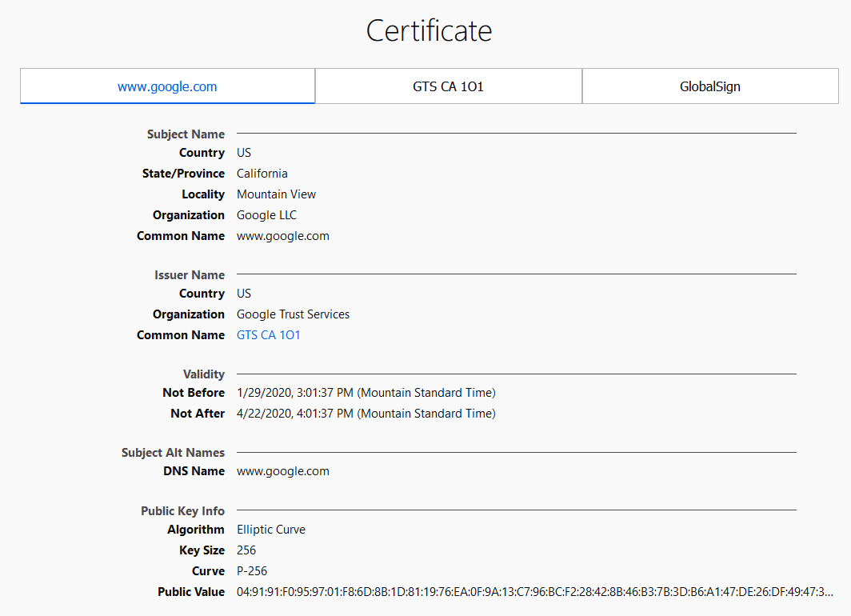Select the GlobalSign certificate tab
Screen dimensions: 851x616
[x=710, y=86]
